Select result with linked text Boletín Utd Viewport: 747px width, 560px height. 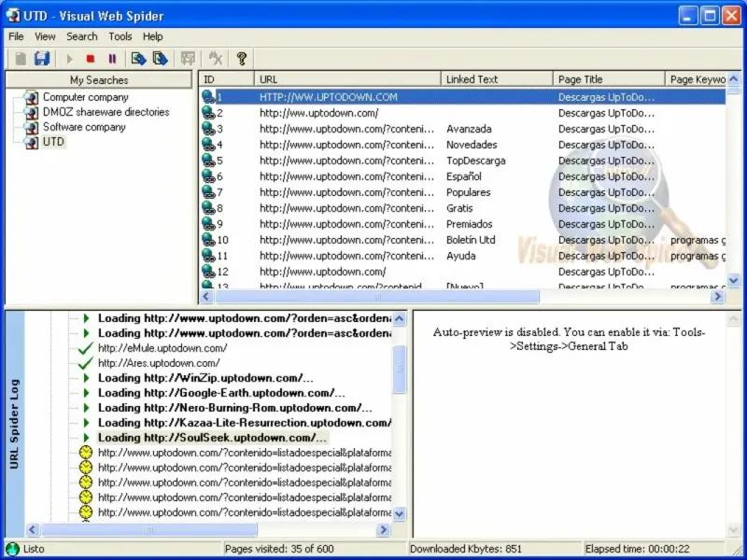[462, 240]
